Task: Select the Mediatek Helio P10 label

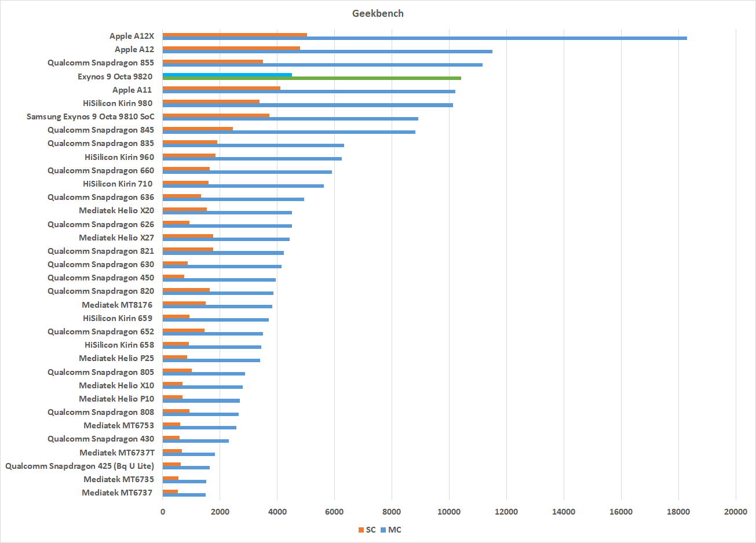Action: [116, 399]
